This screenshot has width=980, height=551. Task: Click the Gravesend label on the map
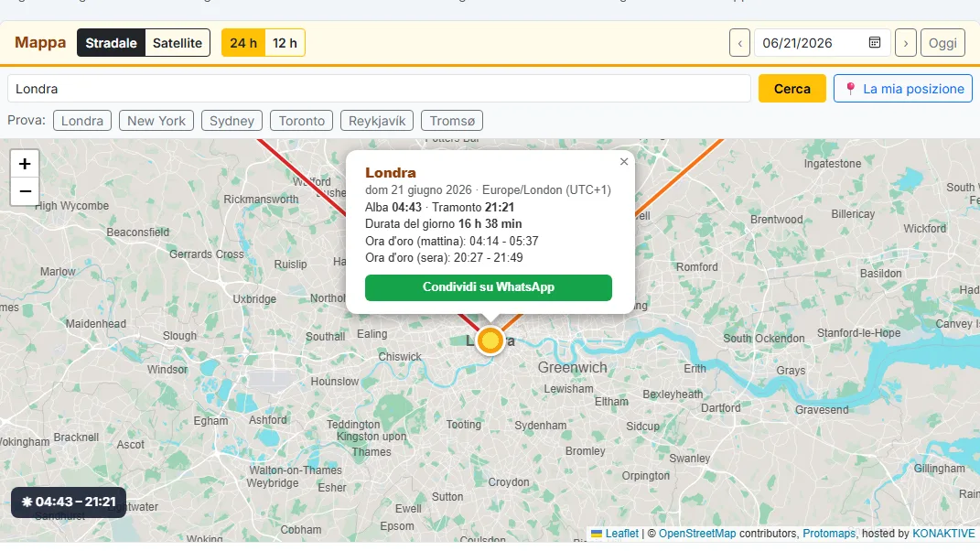pos(822,410)
